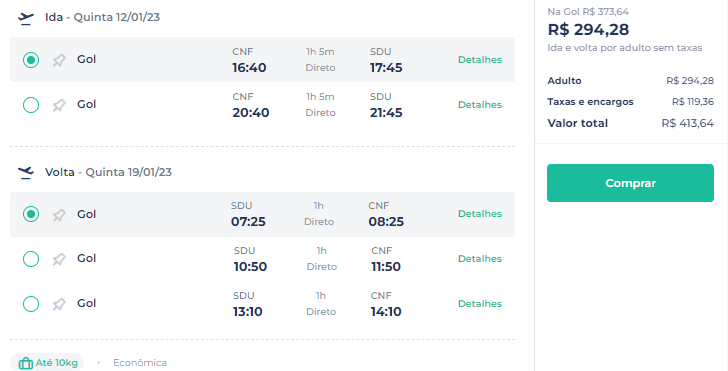Viewport: 728px width, 371px height.
Task: Click the Até 10kg baggage badge
Action: tap(47, 363)
